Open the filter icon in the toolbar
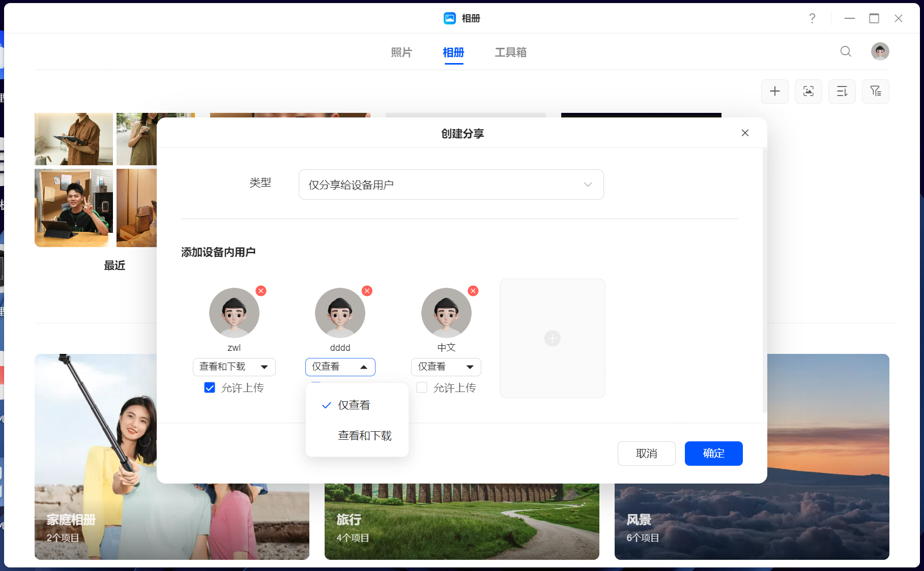 875,92
